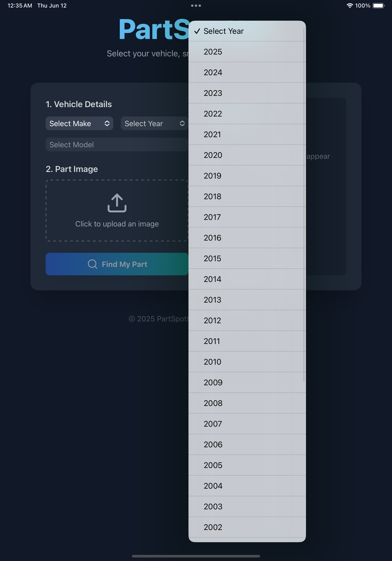Image resolution: width=392 pixels, height=561 pixels.
Task: Choose 2015 from year options
Action: tap(247, 258)
